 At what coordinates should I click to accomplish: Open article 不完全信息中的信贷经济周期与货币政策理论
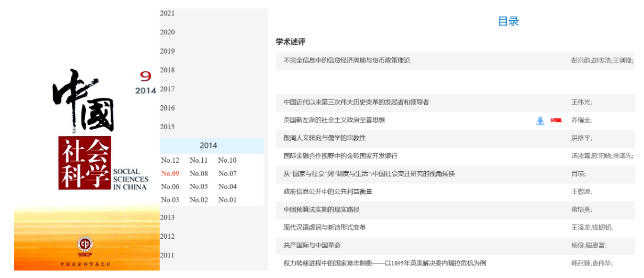click(x=346, y=61)
